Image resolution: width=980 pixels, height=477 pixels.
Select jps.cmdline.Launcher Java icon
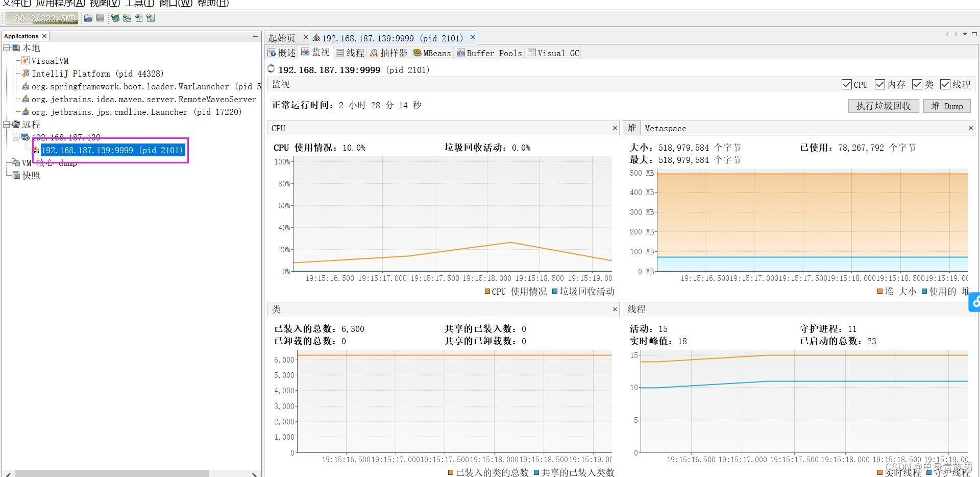tap(26, 111)
